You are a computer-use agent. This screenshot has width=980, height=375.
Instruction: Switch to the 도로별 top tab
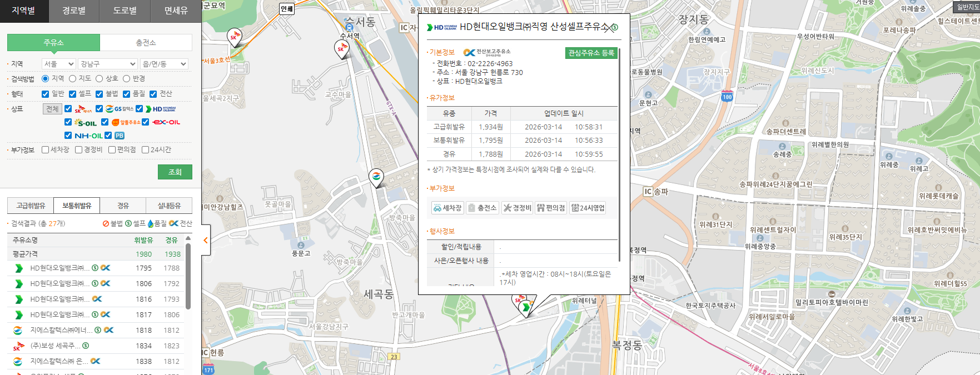click(125, 11)
